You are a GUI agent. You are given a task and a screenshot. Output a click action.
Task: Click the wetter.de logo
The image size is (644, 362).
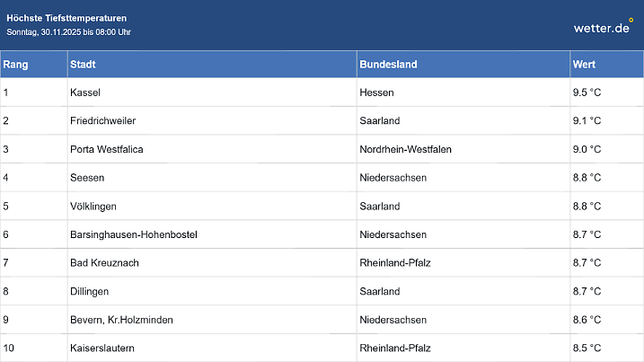coord(603,27)
